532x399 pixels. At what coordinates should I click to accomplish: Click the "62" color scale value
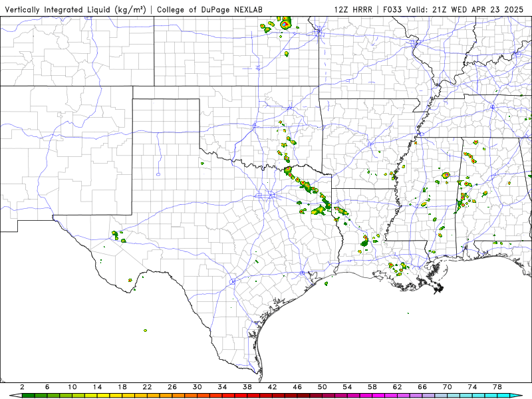pyautogui.click(x=397, y=387)
